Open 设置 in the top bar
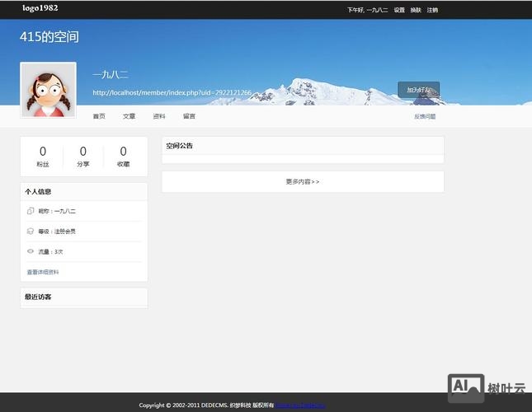Image resolution: width=532 pixels, height=412 pixels. (399, 10)
